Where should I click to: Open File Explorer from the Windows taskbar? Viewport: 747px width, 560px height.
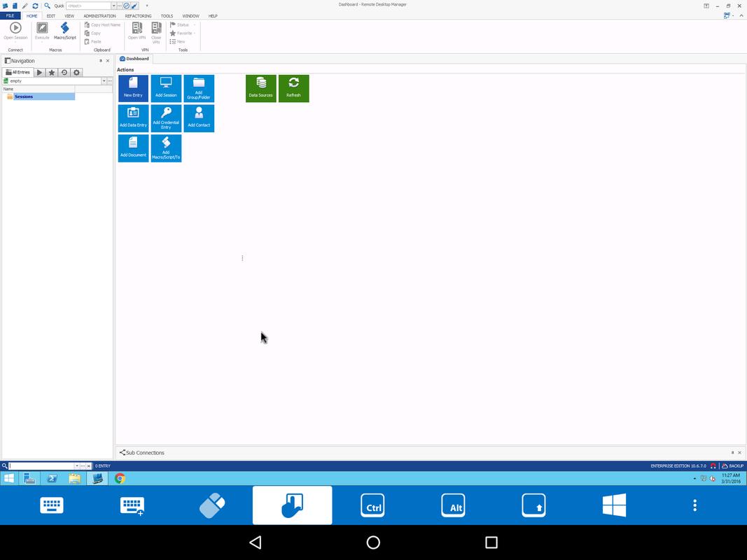(75, 479)
